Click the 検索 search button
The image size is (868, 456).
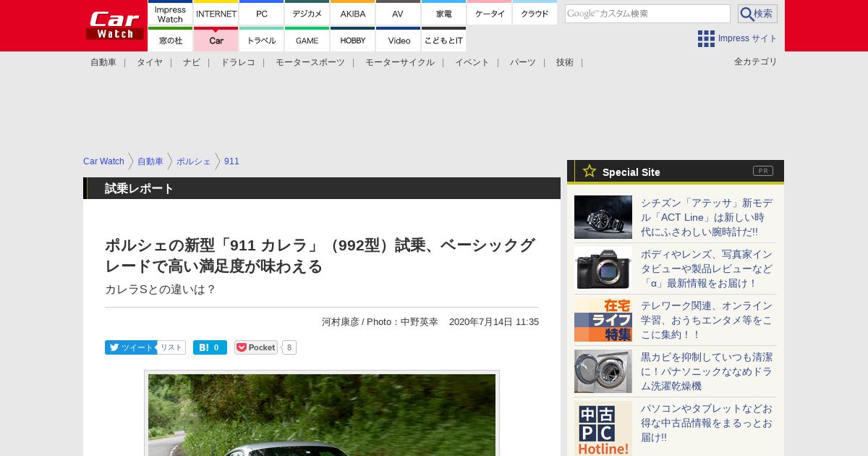point(757,14)
